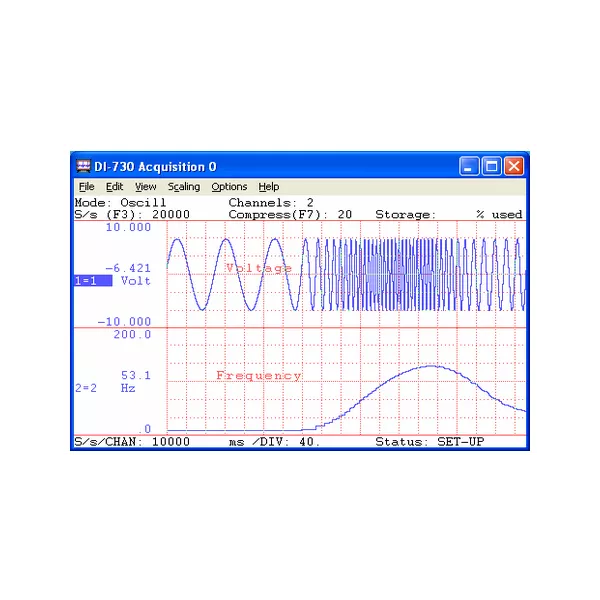This screenshot has width=600, height=600.
Task: Click the Status: SET-UP status text
Action: coord(430,442)
